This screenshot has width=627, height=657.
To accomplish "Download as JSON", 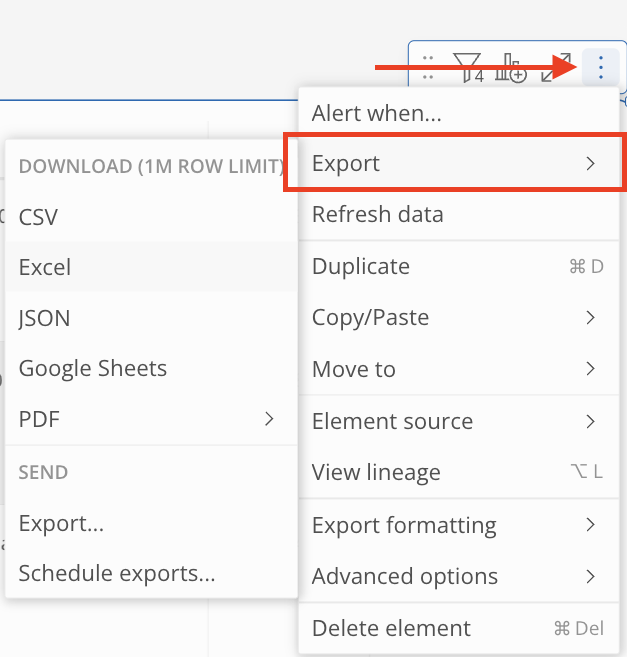I will (151, 318).
